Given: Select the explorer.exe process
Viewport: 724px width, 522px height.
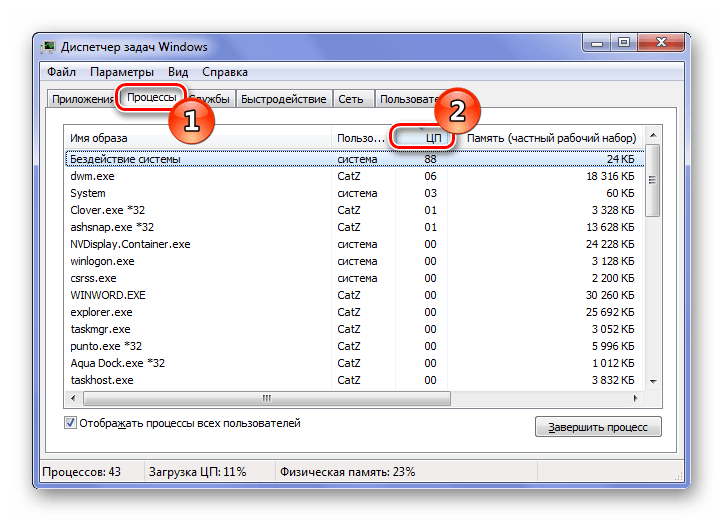Looking at the screenshot, I should pos(355,312).
